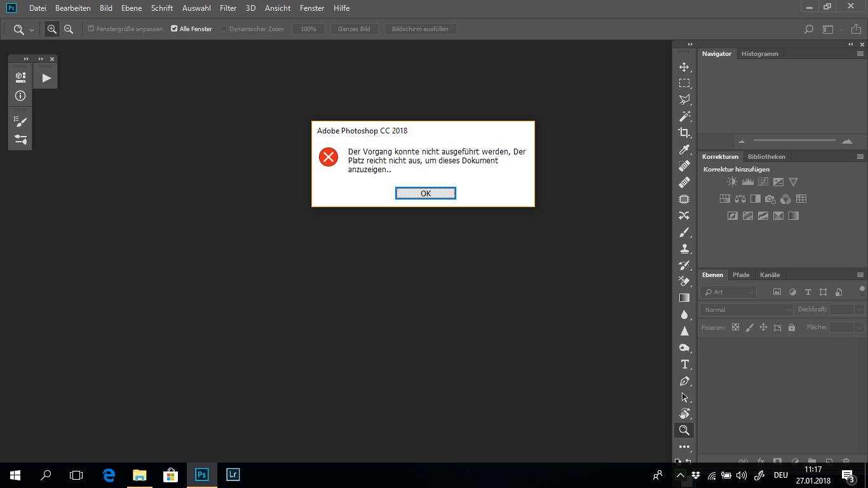Viewport: 868px width, 488px height.
Task: Select the Path Selection arrow tool
Action: (684, 397)
